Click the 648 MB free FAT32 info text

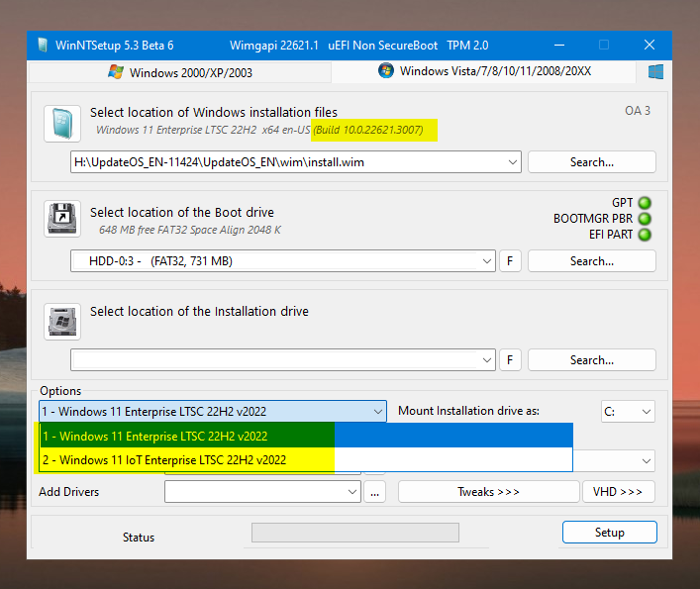190,230
